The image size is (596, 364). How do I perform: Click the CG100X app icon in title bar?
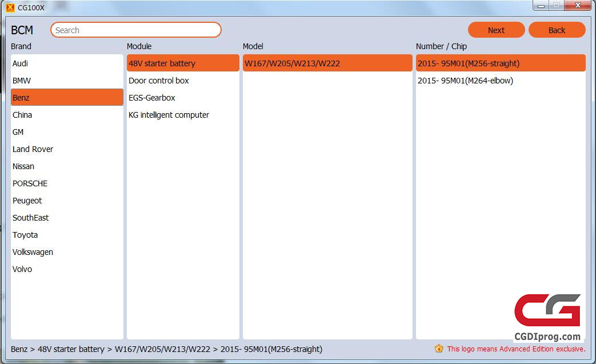click(10, 7)
